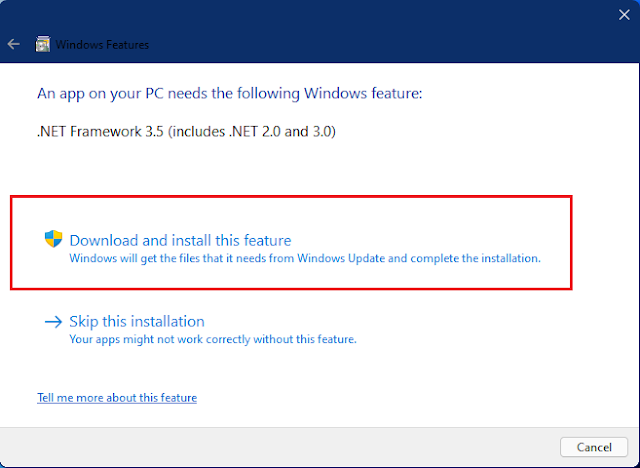The height and width of the screenshot is (468, 640).
Task: Click the empty dark blue title bar area
Action: point(350,30)
